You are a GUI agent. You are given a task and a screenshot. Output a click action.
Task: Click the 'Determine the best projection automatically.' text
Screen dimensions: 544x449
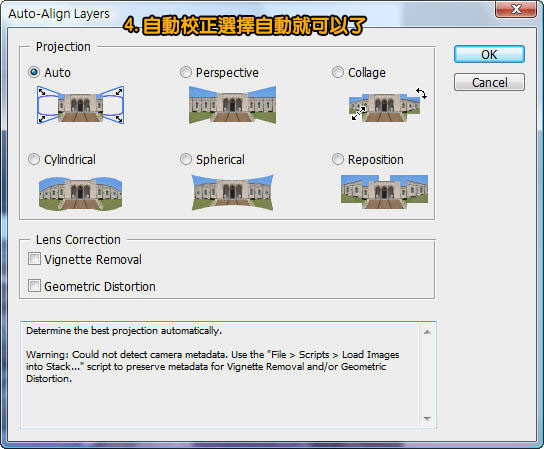click(124, 331)
